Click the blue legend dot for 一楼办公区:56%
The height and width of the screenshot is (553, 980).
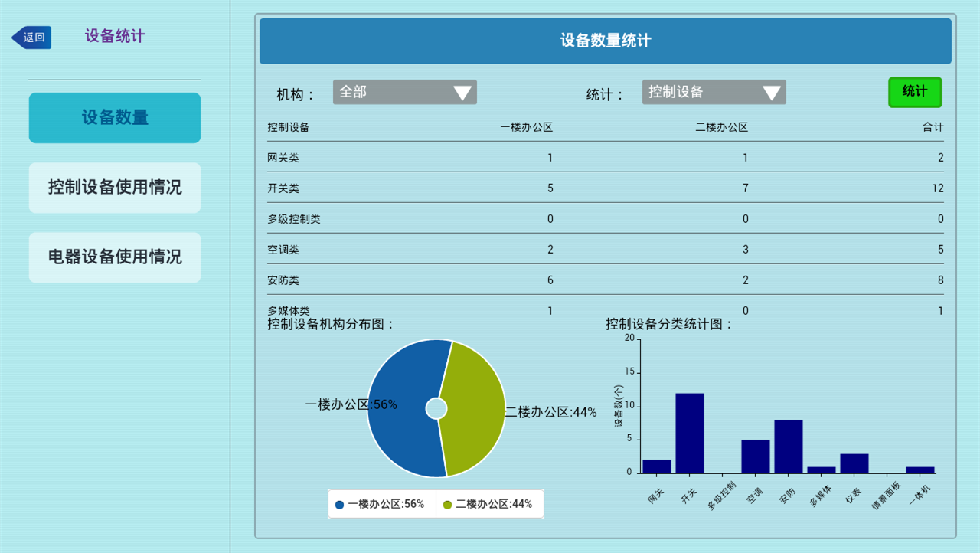339,505
